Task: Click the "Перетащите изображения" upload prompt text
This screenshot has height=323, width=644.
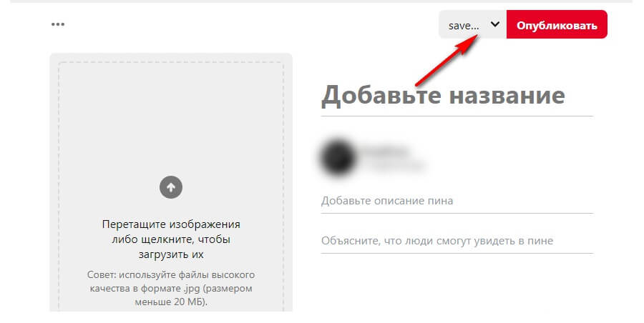Action: (x=171, y=224)
